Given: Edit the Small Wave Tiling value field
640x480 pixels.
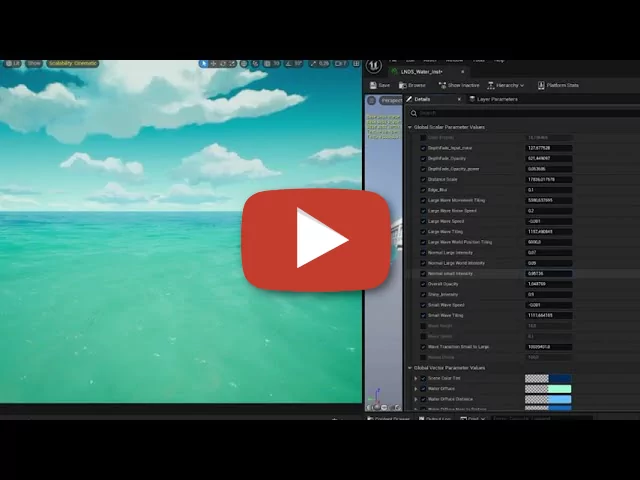Looking at the screenshot, I should click(x=548, y=316).
